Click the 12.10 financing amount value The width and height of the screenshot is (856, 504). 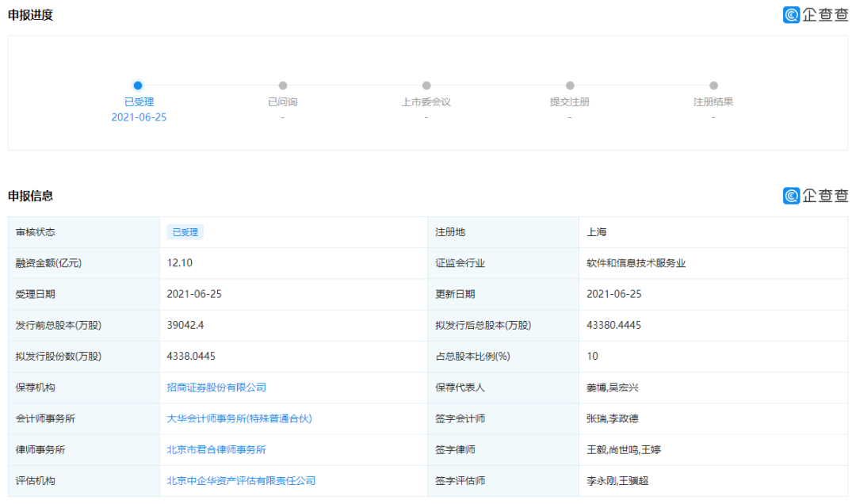180,262
